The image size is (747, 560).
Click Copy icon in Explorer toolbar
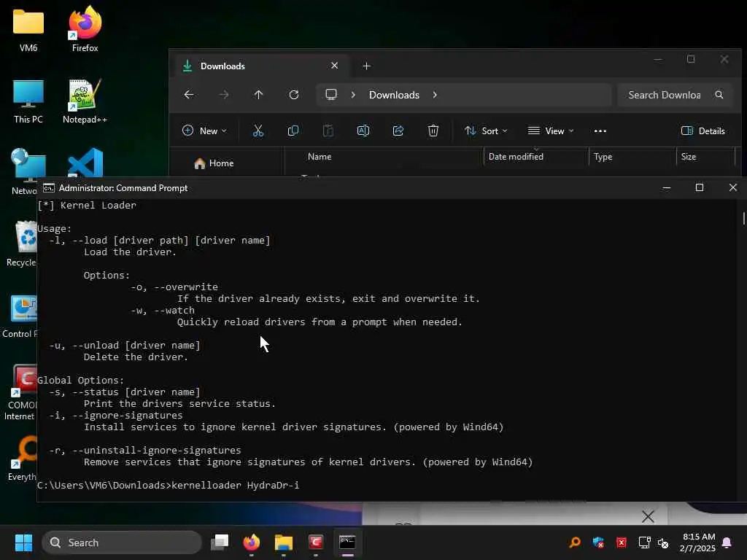pyautogui.click(x=293, y=131)
